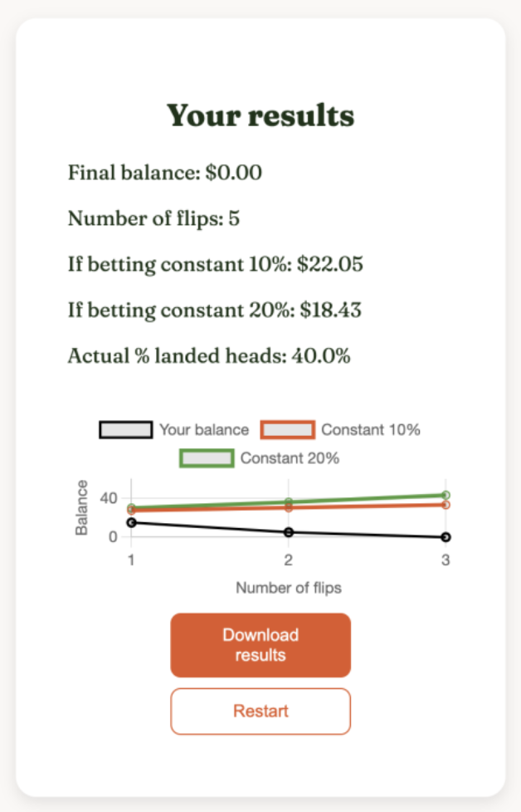Click the 'Number of flips: 5' line

coord(154,219)
